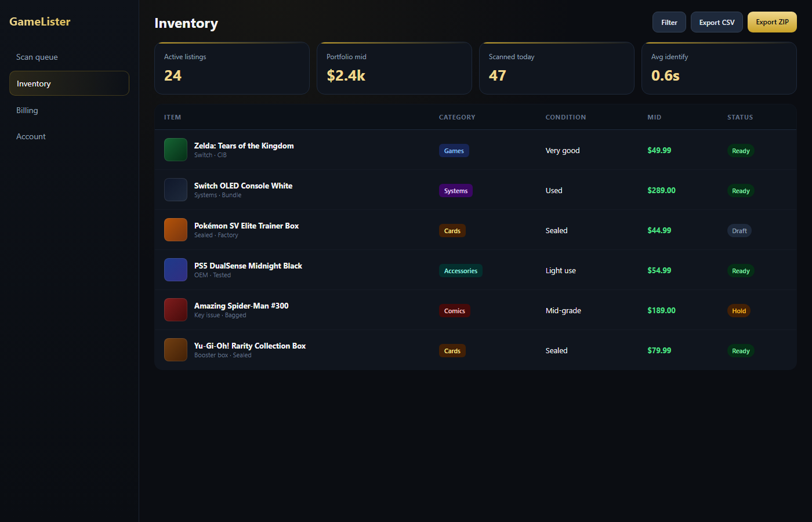This screenshot has height=522, width=812.
Task: Click the Active listings stat card
Action: pos(232,68)
